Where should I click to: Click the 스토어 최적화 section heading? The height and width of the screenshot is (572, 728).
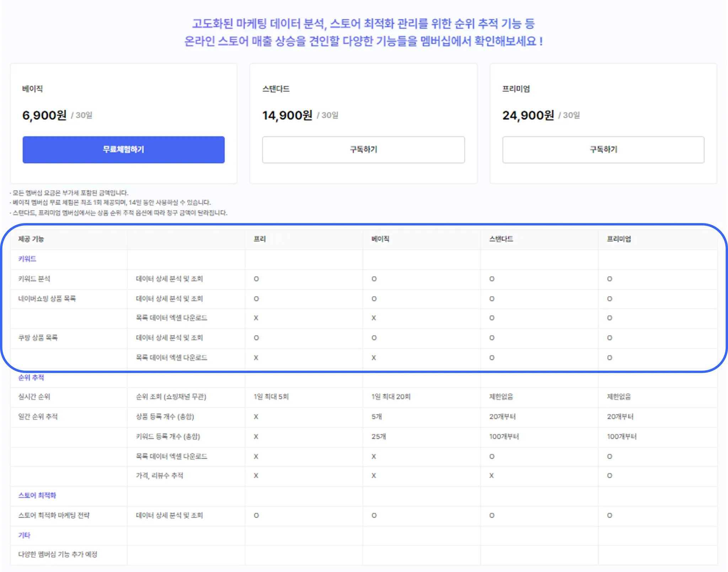37,496
